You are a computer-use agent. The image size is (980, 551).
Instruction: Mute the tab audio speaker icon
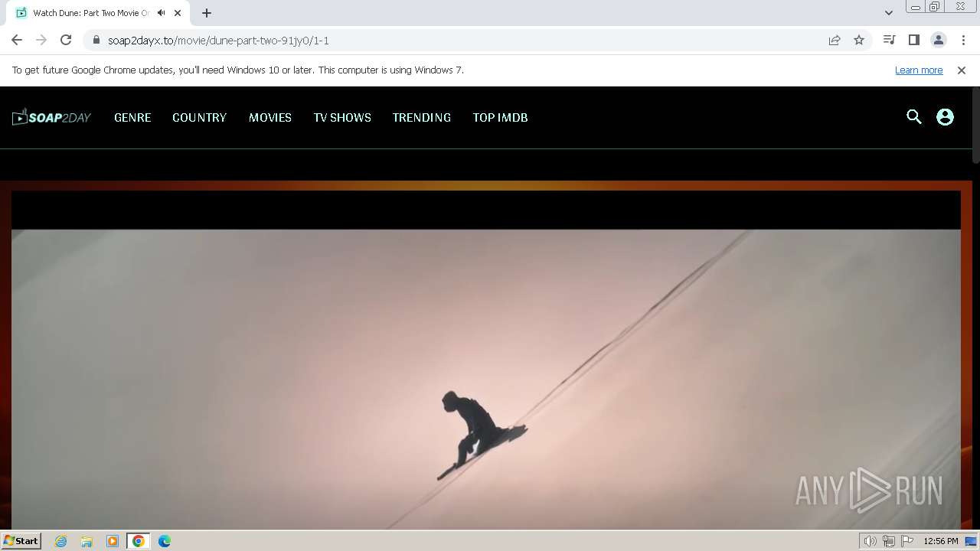[161, 13]
